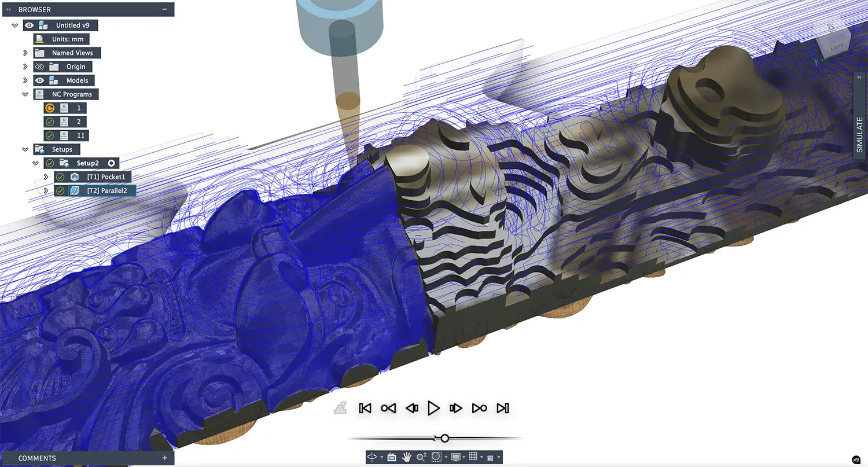Collapse the Setup2 node
The width and height of the screenshot is (868, 467).
pyautogui.click(x=35, y=163)
